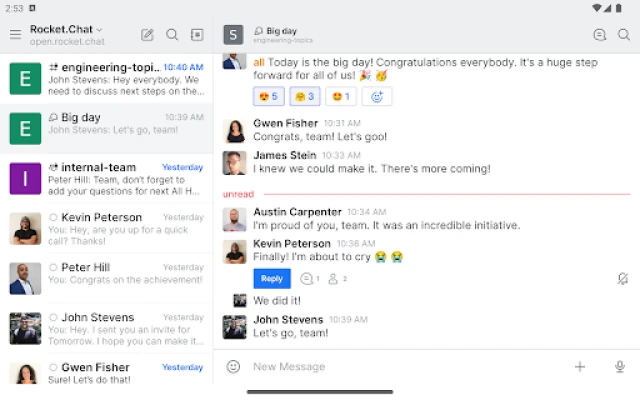Open threads icon in chat header

click(x=600, y=35)
